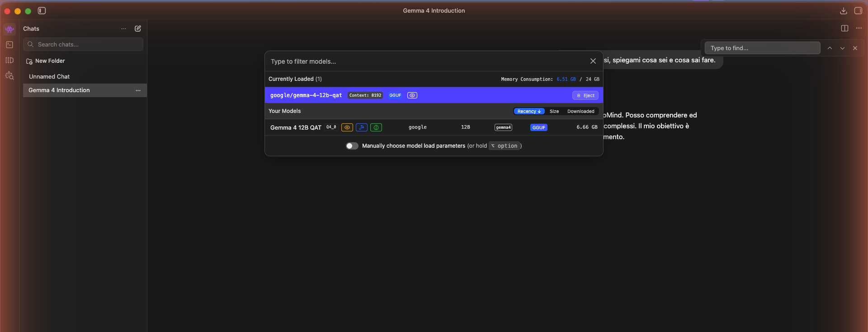Screen dimensions: 868x332
Task: Click the 12B parameter count value
Action: (x=466, y=127)
